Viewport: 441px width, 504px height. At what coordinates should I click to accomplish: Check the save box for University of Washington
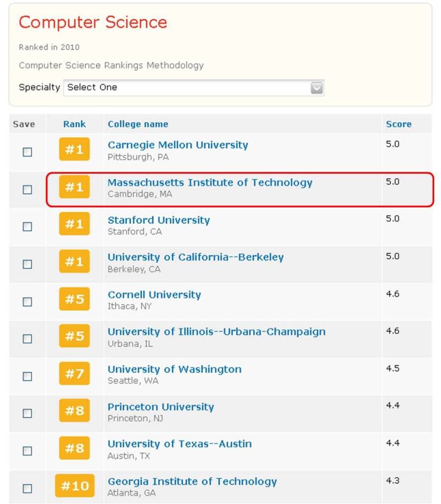(x=28, y=376)
